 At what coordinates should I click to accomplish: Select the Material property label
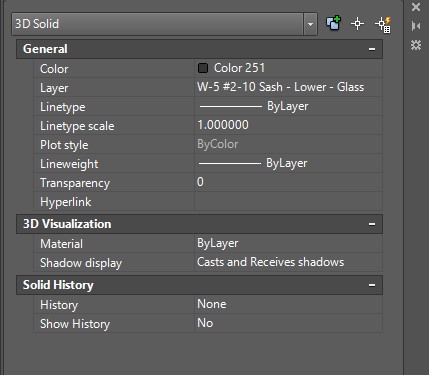coord(61,244)
